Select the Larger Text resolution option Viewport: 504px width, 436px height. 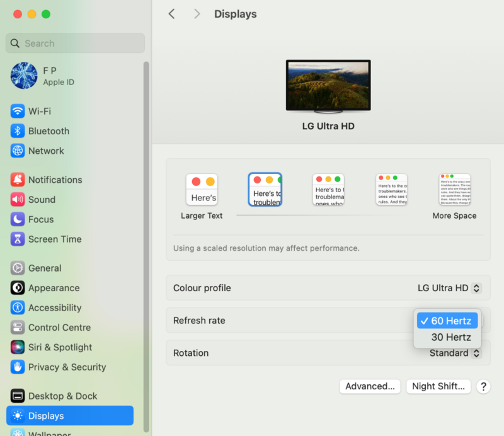click(202, 190)
